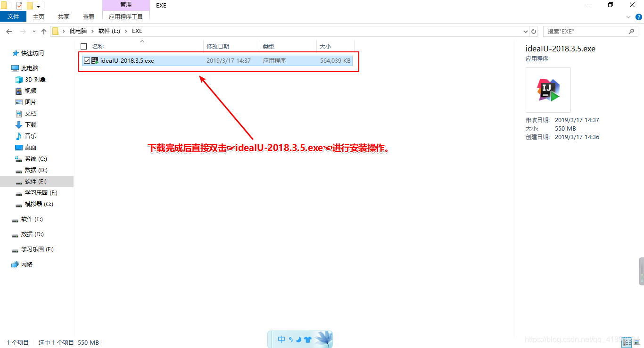
Task: Click the search magnifier icon
Action: [x=632, y=31]
